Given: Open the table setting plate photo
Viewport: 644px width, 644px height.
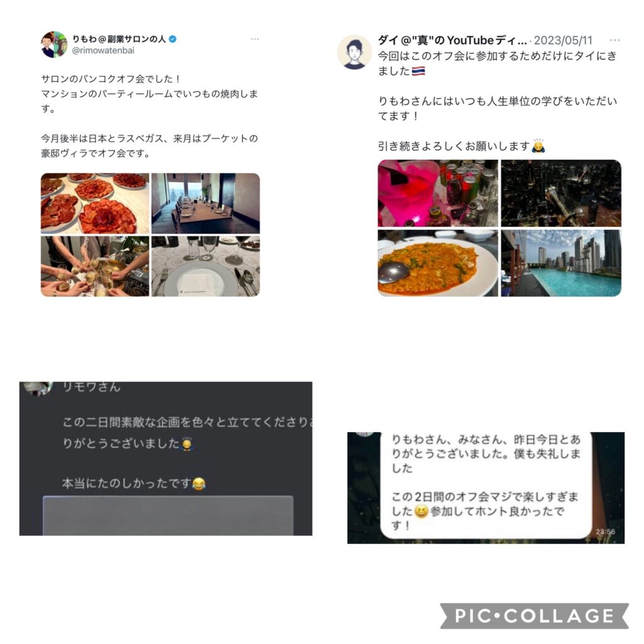Looking at the screenshot, I should (206, 266).
